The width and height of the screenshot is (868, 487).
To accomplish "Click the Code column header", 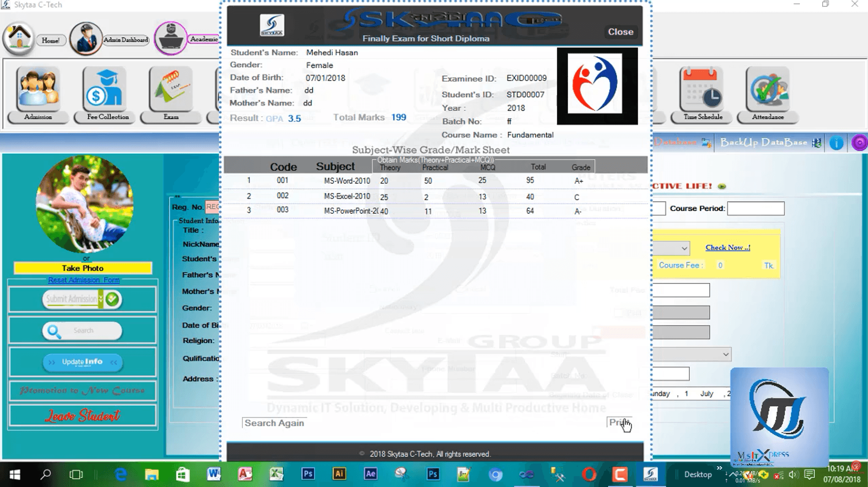I will click(x=283, y=167).
